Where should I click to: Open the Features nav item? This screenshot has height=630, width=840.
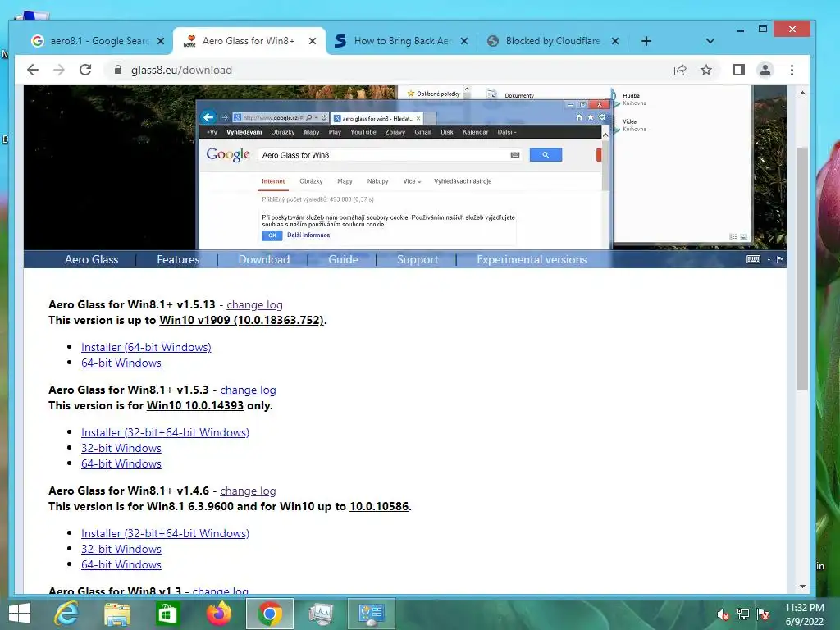(x=178, y=260)
